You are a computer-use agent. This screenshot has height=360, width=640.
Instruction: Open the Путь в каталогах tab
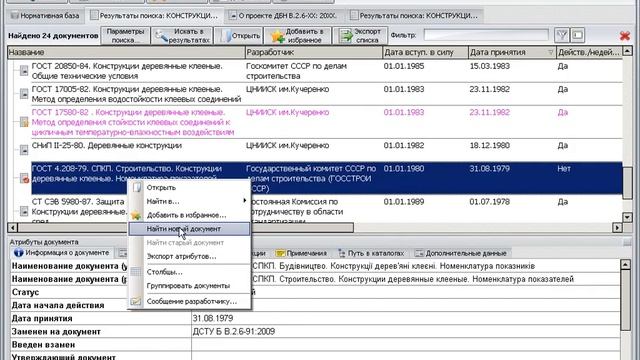(x=371, y=253)
